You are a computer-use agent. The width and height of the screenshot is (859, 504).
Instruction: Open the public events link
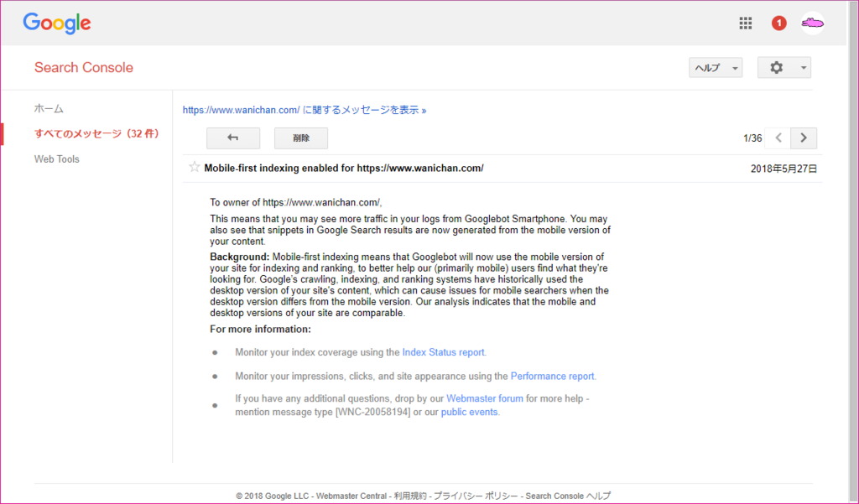[x=469, y=412]
